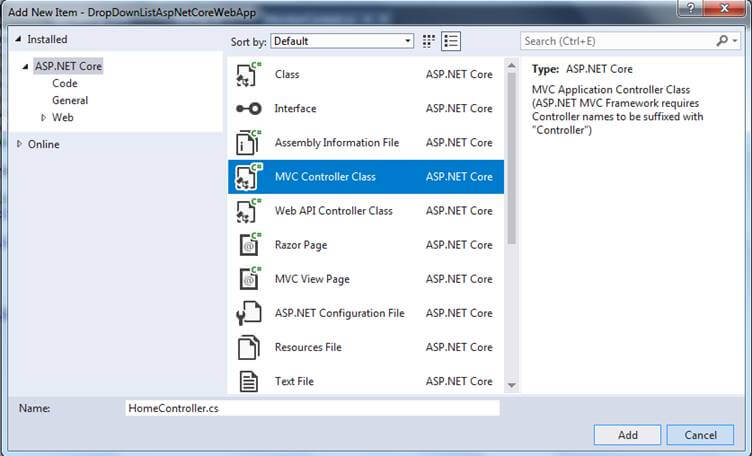Image resolution: width=752 pixels, height=456 pixels.
Task: Select the Resources File template name
Action: [308, 347]
